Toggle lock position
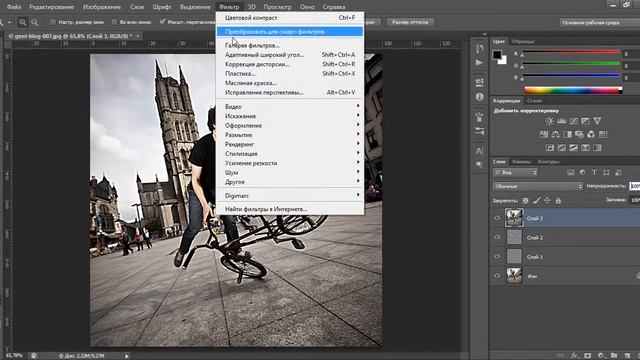The height and width of the screenshot is (360, 640). [x=547, y=200]
